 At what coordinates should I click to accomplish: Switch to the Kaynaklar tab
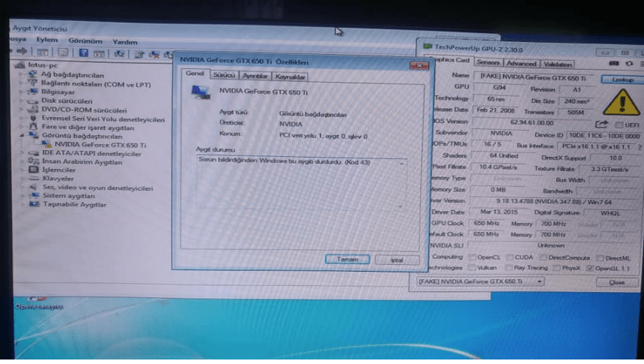(x=290, y=77)
